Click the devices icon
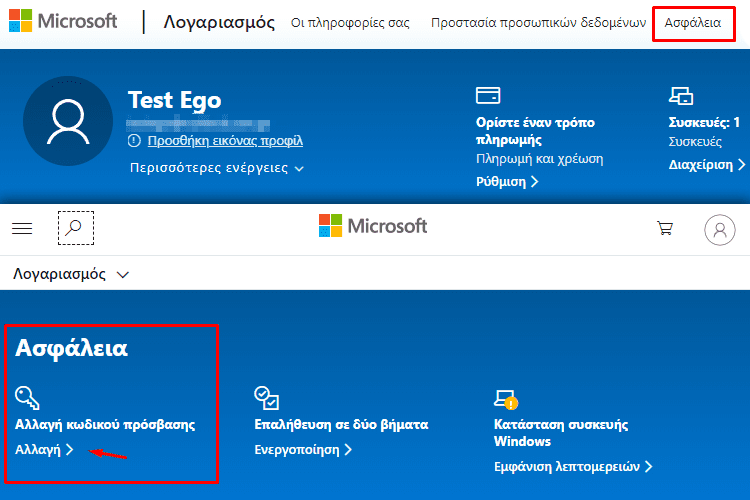Image resolution: width=750 pixels, height=500 pixels. click(681, 96)
